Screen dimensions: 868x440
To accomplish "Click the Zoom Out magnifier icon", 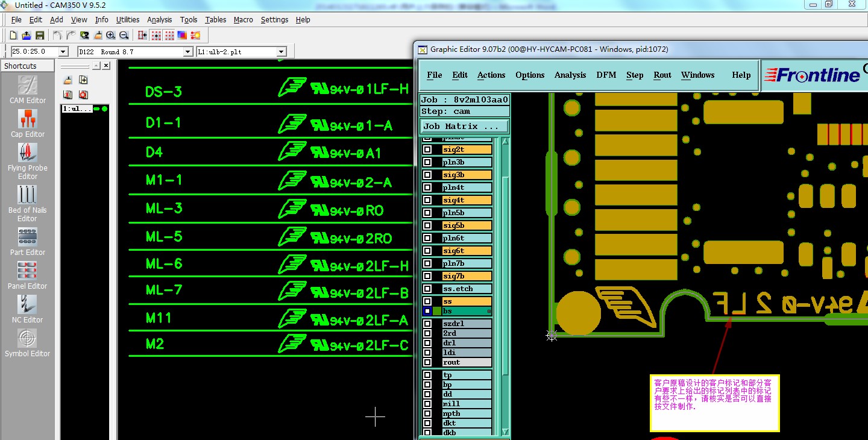I will (124, 36).
